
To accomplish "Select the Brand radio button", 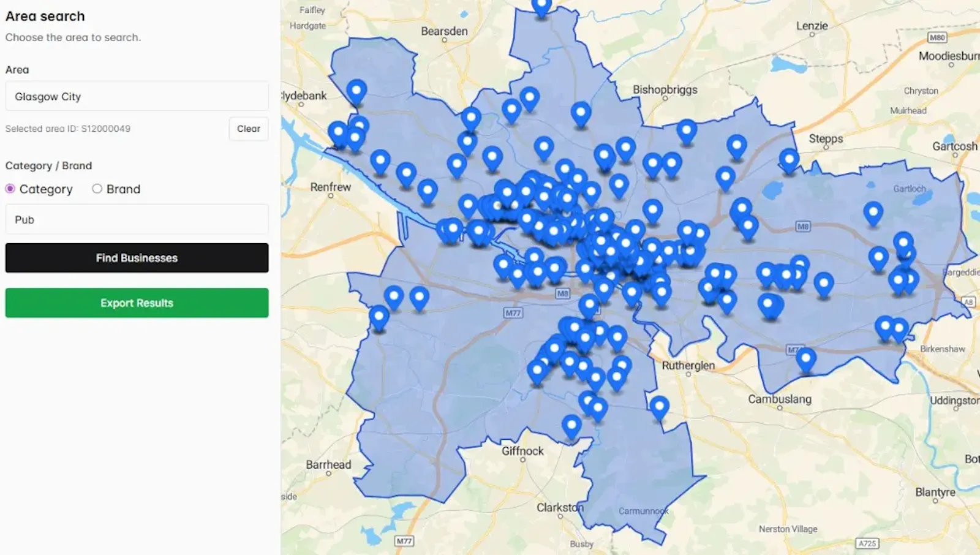I will [x=97, y=189].
